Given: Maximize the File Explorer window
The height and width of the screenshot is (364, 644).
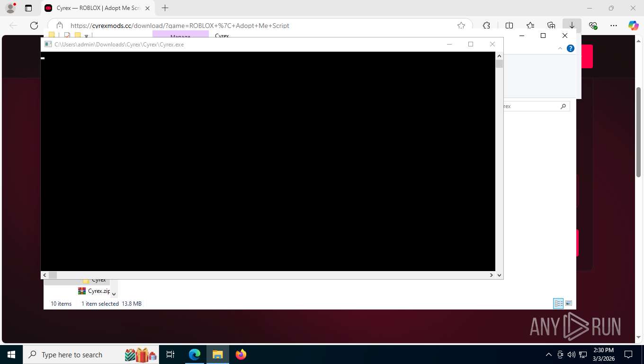Looking at the screenshot, I should click(543, 36).
